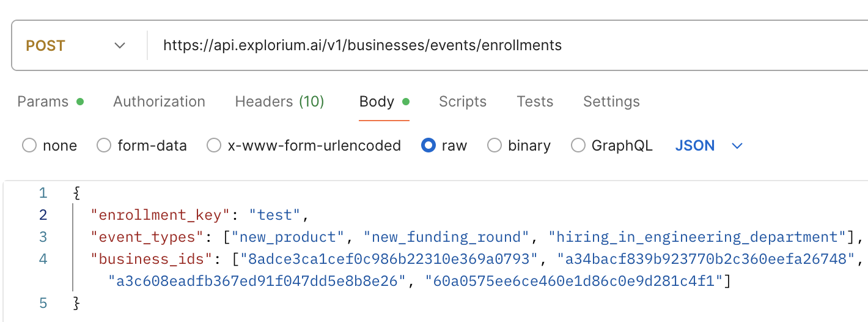The height and width of the screenshot is (322, 868).
Task: Click the chevron beside POST method
Action: click(x=120, y=46)
